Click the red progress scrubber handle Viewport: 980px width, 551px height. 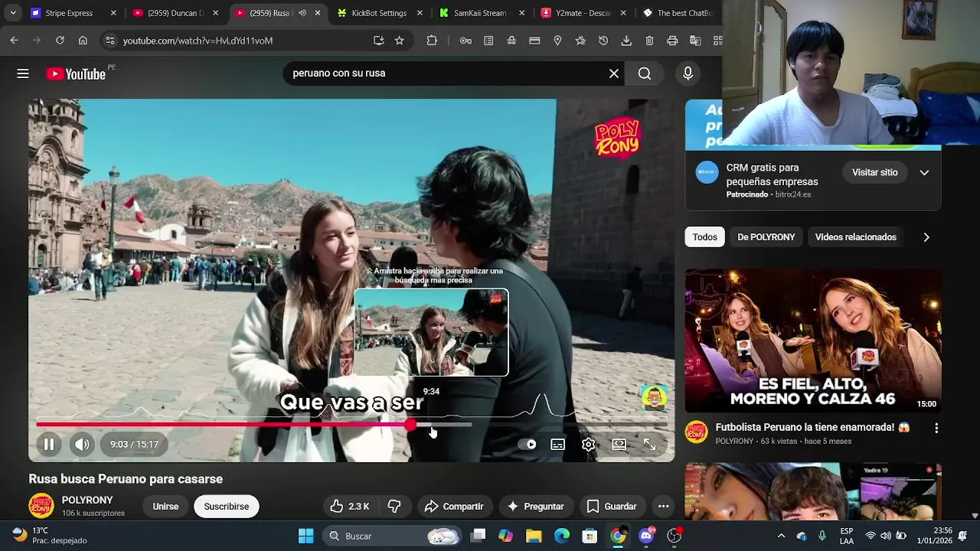tap(411, 424)
